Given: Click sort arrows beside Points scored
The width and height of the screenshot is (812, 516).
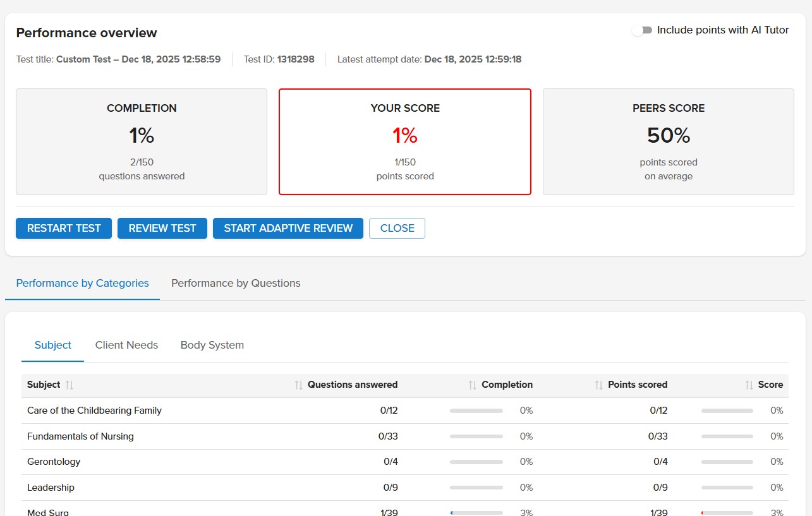Looking at the screenshot, I should click(598, 385).
